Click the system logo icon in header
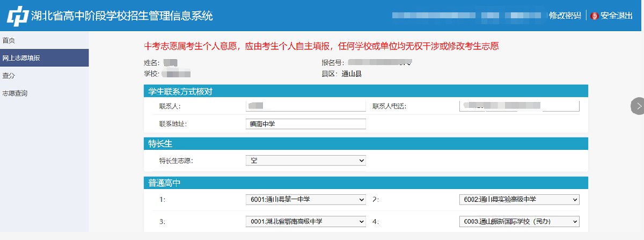This screenshot has width=644, height=240. tap(17, 16)
